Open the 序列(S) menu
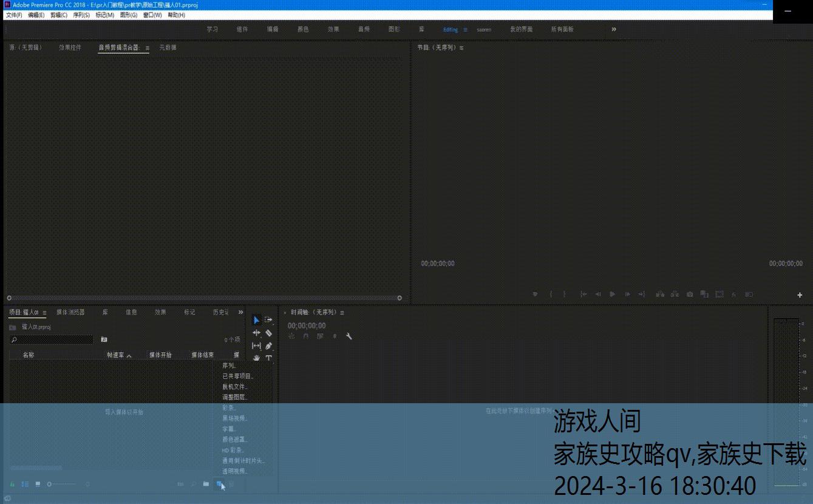Viewport: 813px width, 504px height. (x=81, y=15)
